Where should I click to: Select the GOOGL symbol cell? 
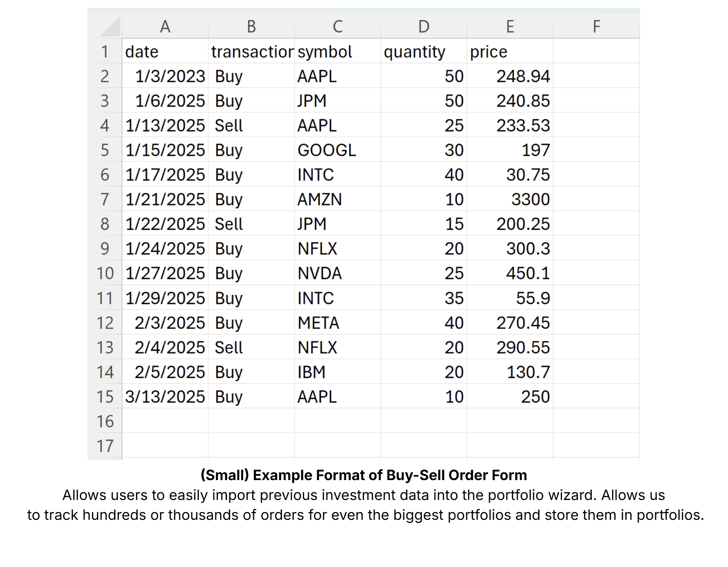pos(337,150)
